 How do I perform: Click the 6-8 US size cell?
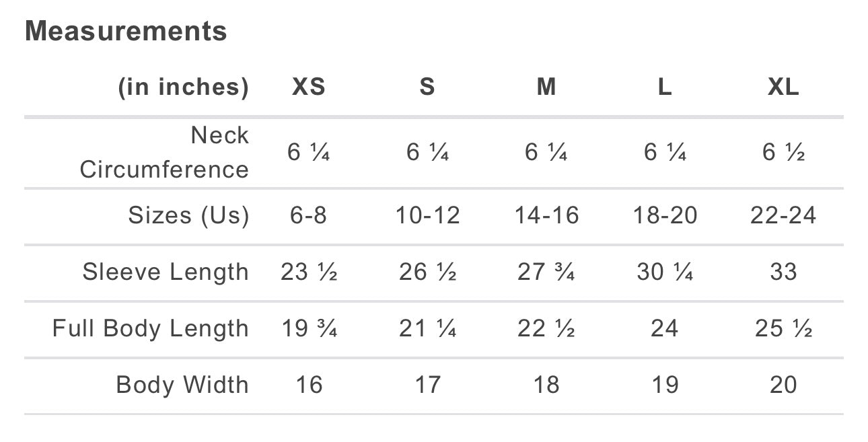click(x=309, y=215)
